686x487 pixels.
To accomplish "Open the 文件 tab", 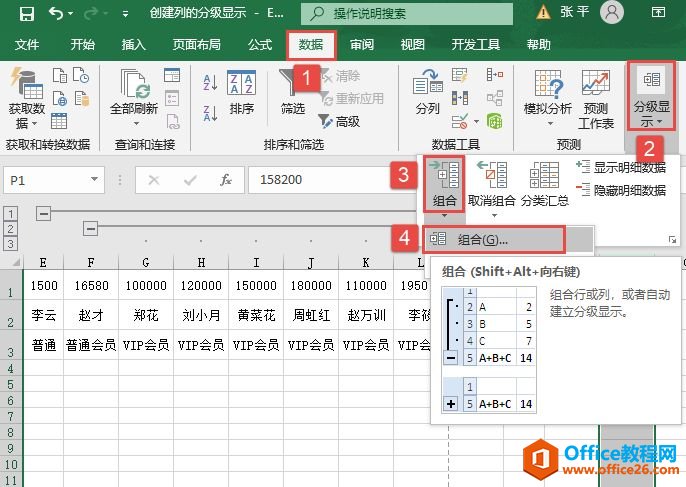I will 27,45.
